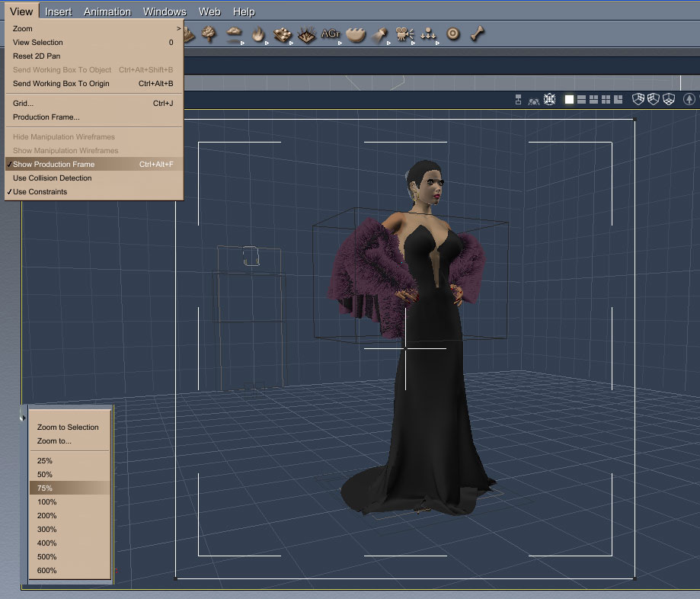
Task: Select the bone tool icon
Action: (x=478, y=34)
